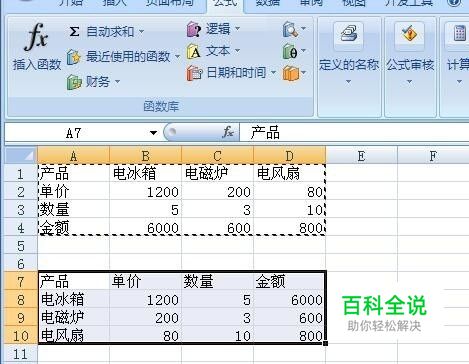This screenshot has height=364, width=469.
Task: Click cell A9 containing 电磁炉
Action: click(73, 317)
